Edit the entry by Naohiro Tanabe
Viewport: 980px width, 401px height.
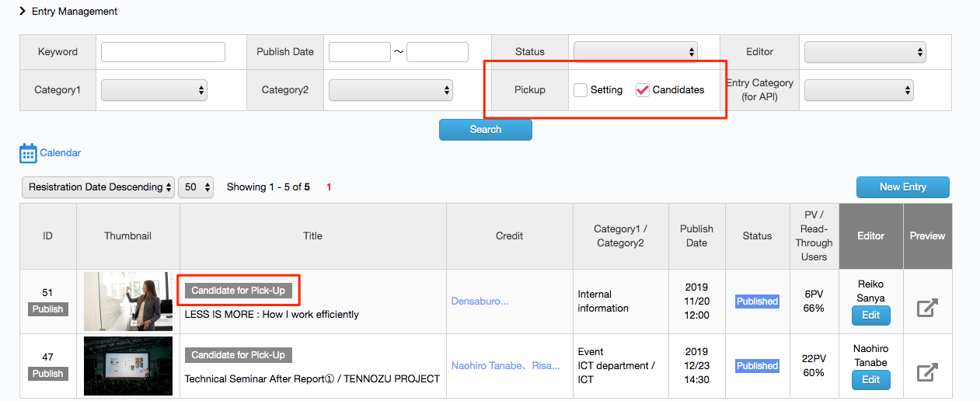point(871,380)
